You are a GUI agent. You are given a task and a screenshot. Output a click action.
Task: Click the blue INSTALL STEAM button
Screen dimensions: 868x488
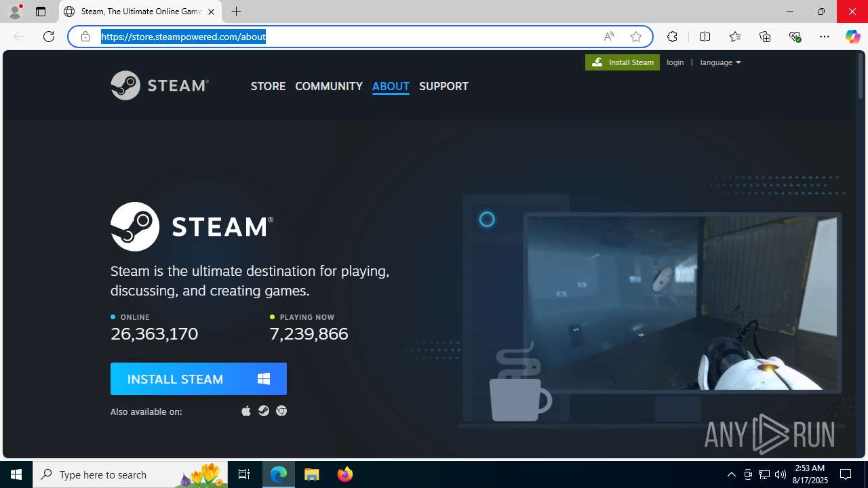(x=199, y=379)
